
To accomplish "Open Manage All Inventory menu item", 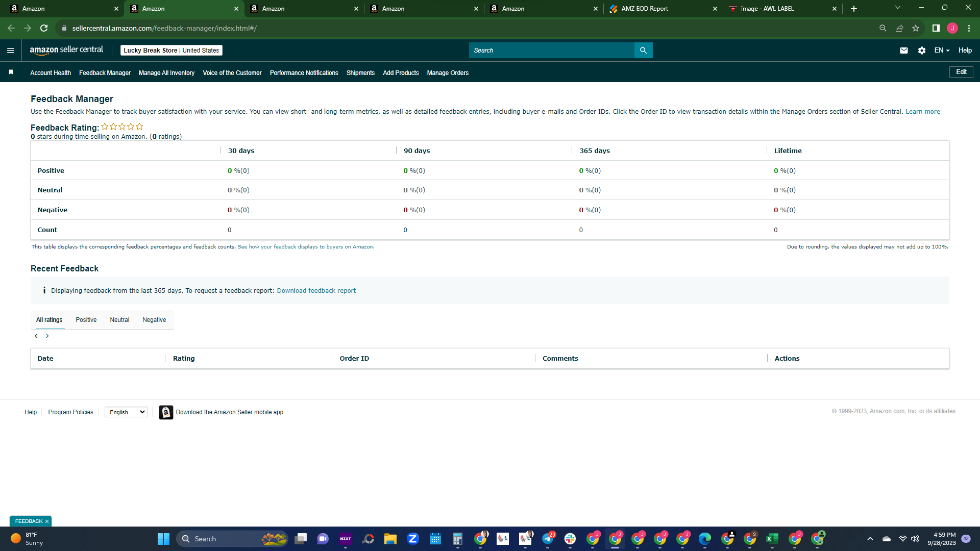I will pos(166,73).
